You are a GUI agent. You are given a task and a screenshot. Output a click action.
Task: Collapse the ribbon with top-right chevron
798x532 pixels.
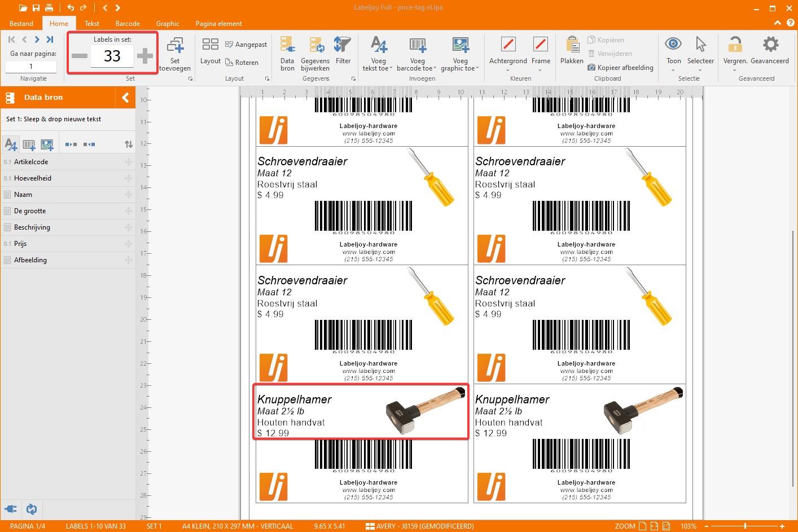(778, 23)
